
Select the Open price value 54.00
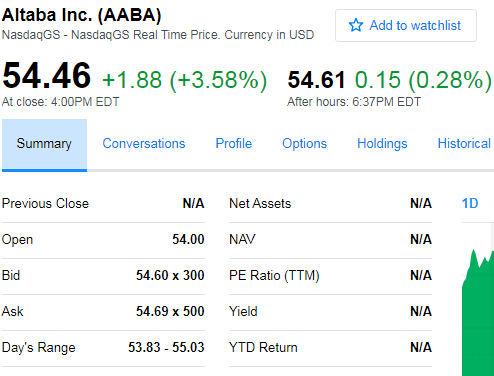click(188, 239)
